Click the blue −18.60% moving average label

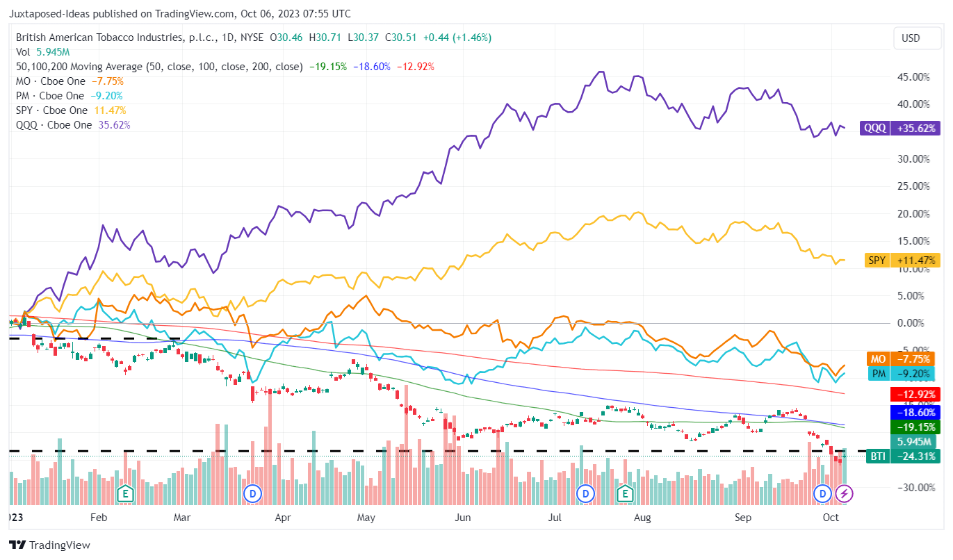[x=915, y=412]
